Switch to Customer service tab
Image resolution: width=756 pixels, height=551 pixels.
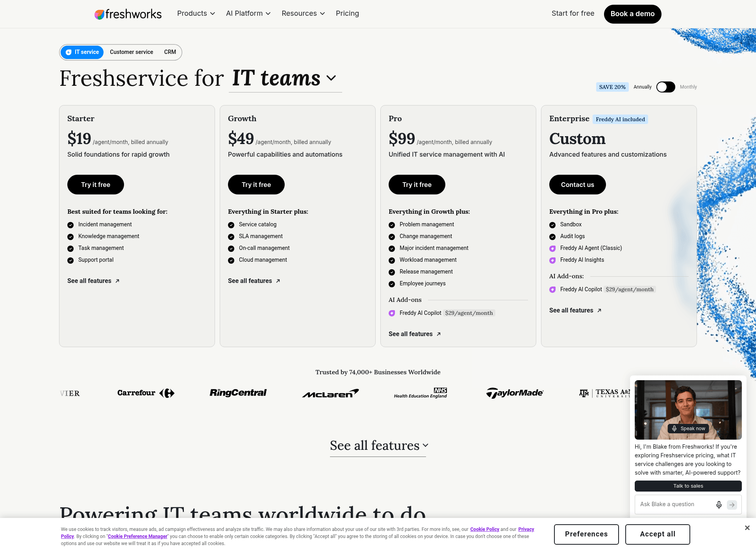click(132, 52)
